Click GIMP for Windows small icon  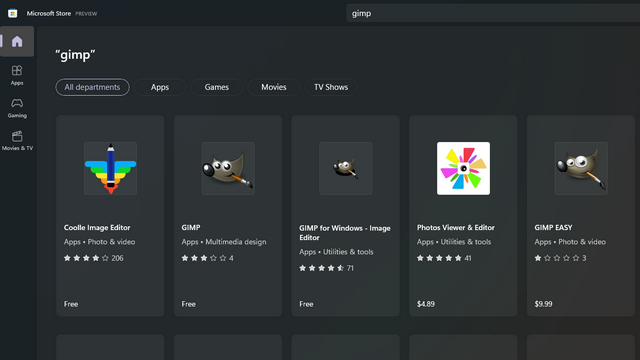[x=345, y=168]
